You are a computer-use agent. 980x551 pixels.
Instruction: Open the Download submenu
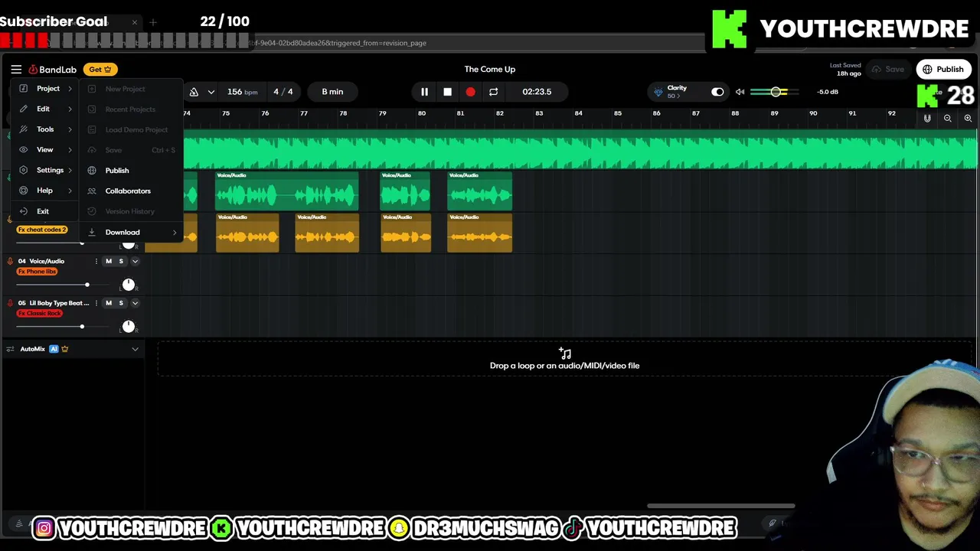pos(132,232)
